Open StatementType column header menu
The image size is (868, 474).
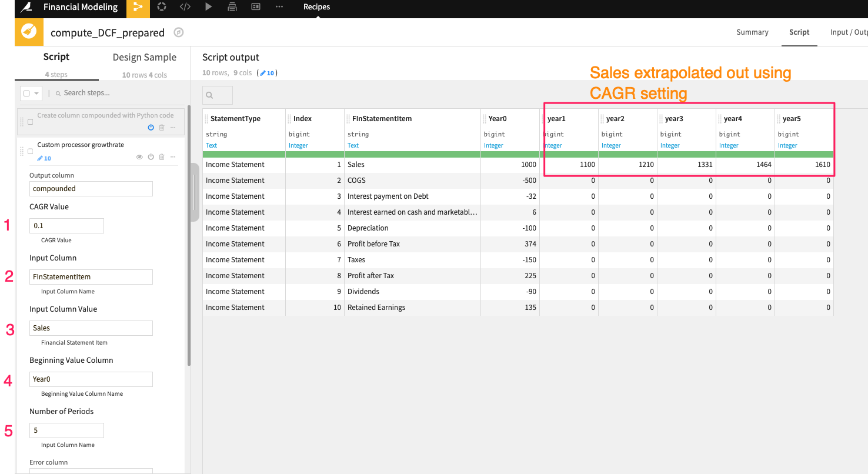pyautogui.click(x=235, y=119)
